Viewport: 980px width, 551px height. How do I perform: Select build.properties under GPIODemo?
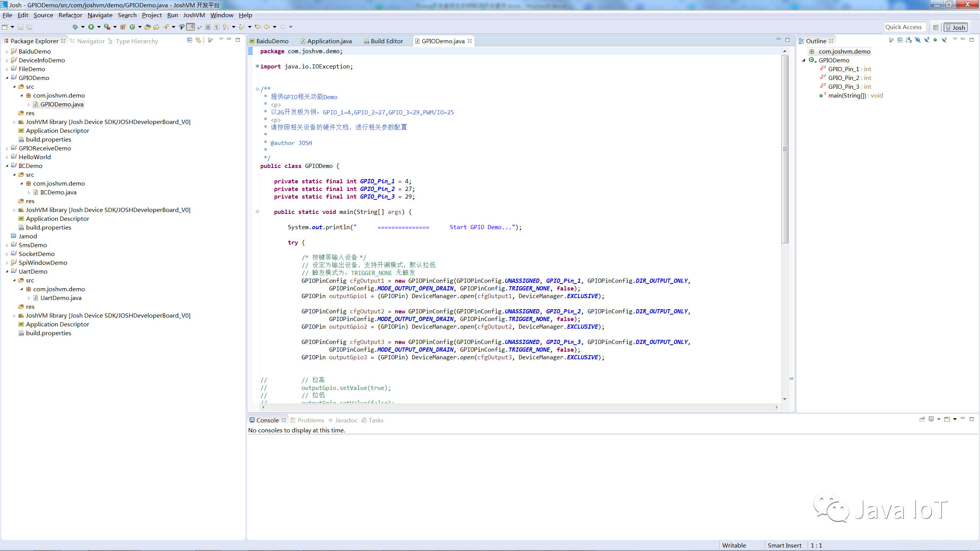click(x=45, y=139)
